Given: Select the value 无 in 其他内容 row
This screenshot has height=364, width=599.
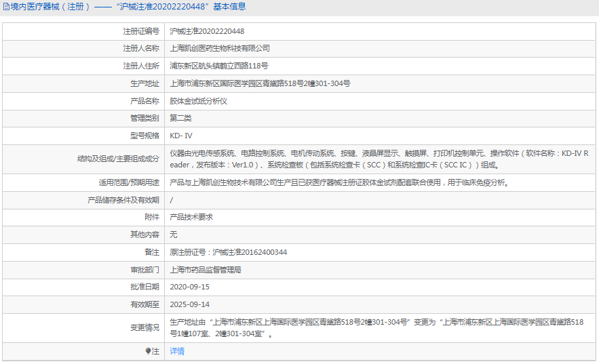Looking at the screenshot, I should click(x=174, y=235).
